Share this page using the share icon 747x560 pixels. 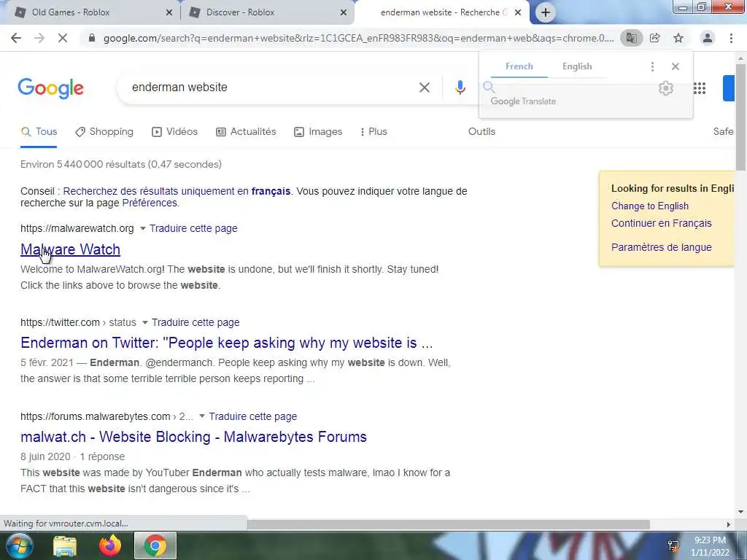pyautogui.click(x=655, y=38)
